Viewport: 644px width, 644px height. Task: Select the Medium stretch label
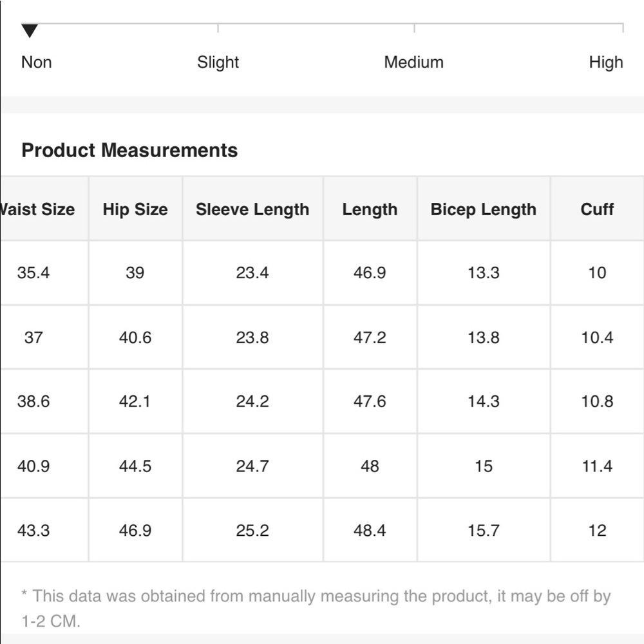point(413,62)
